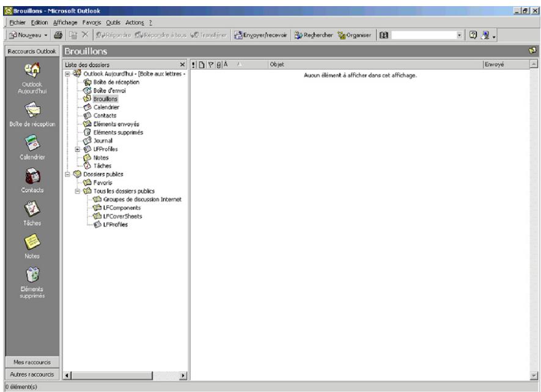Open the Address Book toolbar icon

tap(384, 35)
